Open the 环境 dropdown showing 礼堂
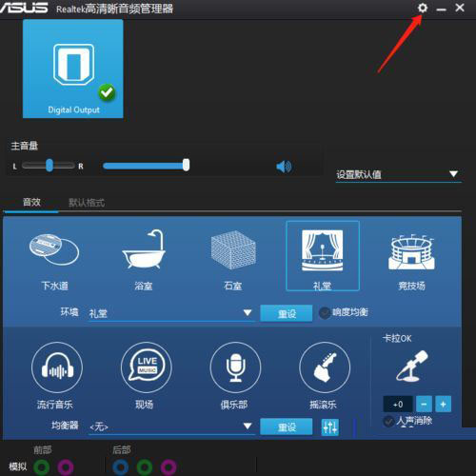The image size is (476, 476). [x=171, y=313]
